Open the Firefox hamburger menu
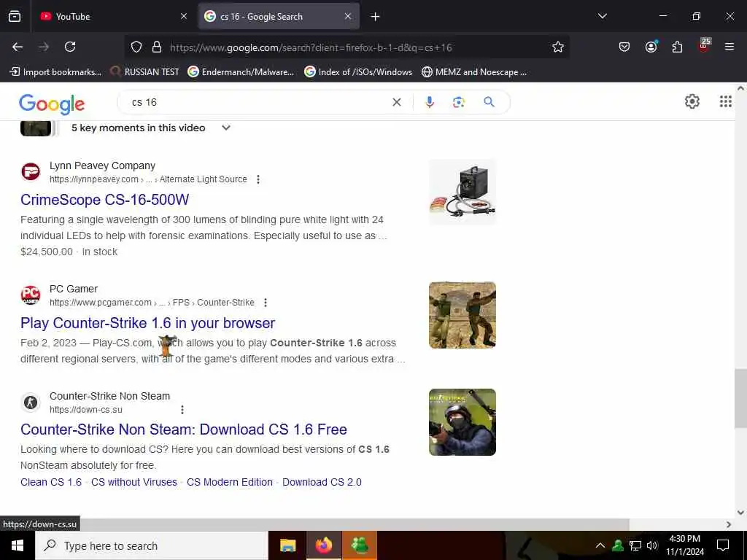Screen dimensions: 747x560 click(729, 47)
